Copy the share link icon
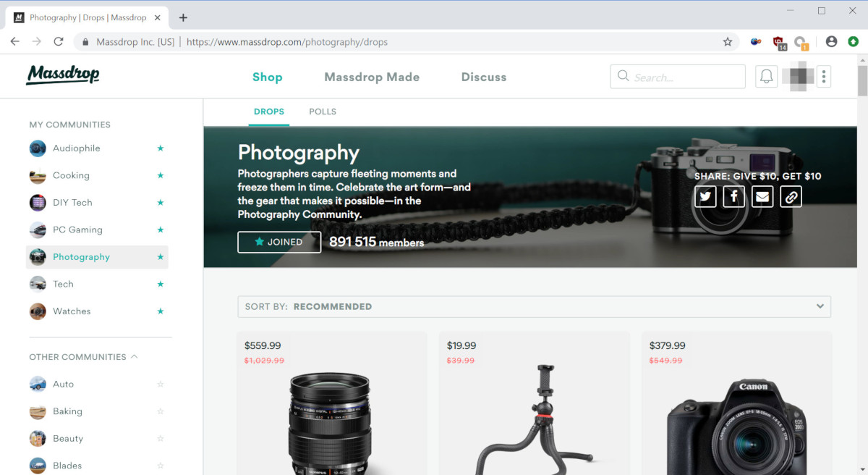Screen dimensions: 868x475 tap(791, 196)
